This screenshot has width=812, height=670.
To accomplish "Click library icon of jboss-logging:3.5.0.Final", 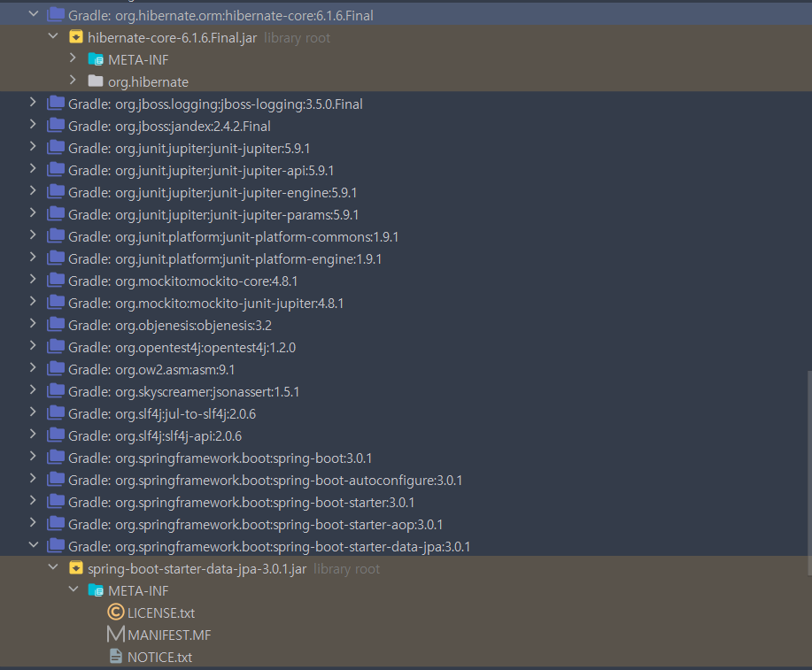I will (56, 103).
